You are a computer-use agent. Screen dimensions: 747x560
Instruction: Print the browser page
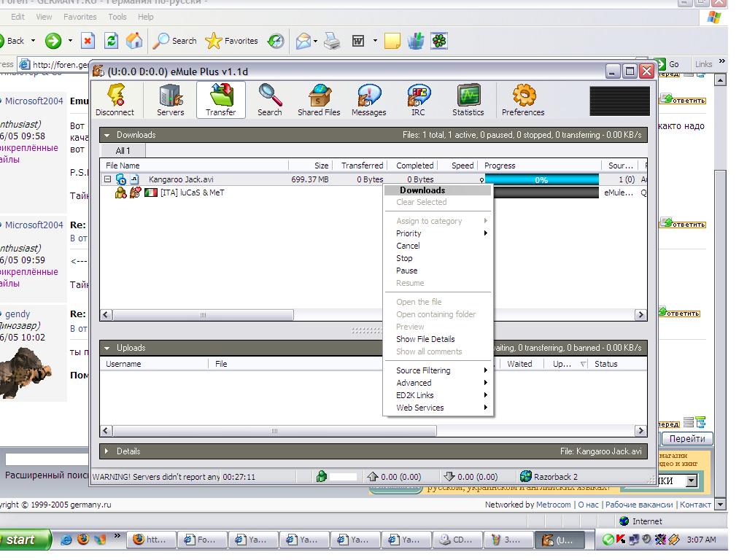(x=332, y=42)
